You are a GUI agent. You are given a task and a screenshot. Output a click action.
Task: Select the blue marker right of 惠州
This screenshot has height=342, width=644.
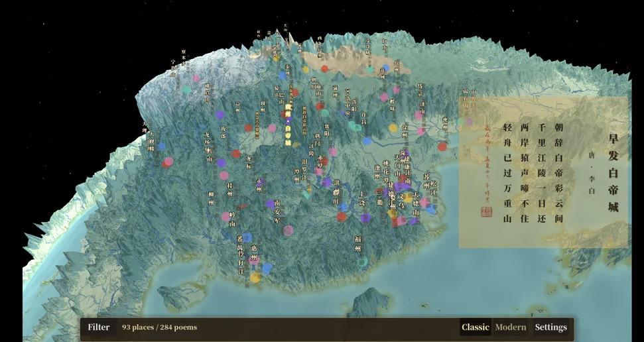pos(267,268)
